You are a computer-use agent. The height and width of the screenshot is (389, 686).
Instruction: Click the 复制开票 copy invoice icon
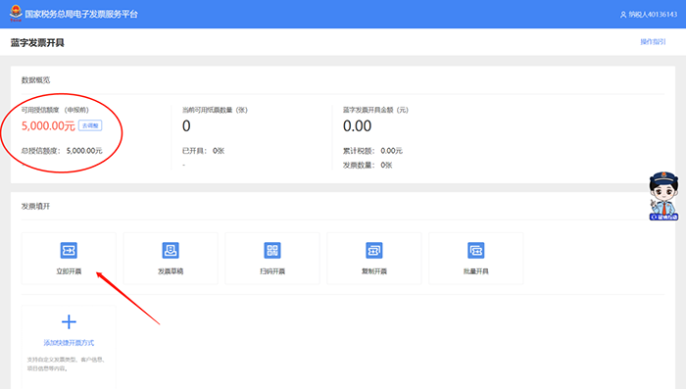(374, 250)
